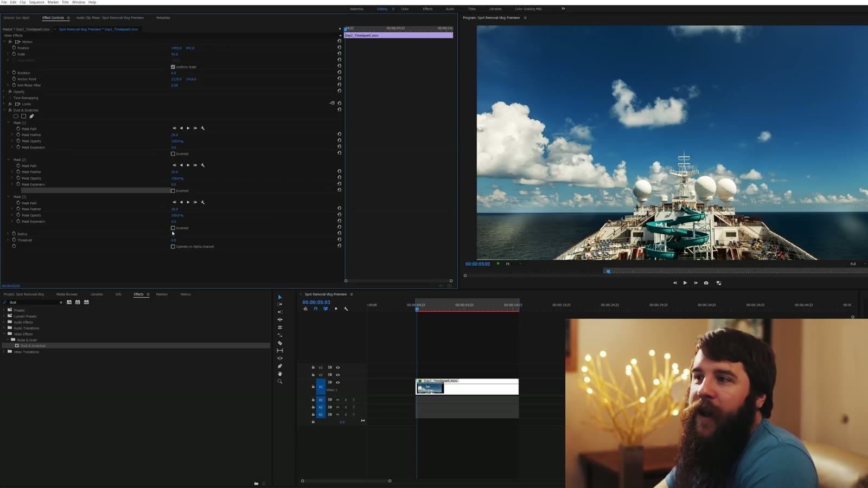Open the Window menu
This screenshot has height=488, width=868.
[79, 2]
